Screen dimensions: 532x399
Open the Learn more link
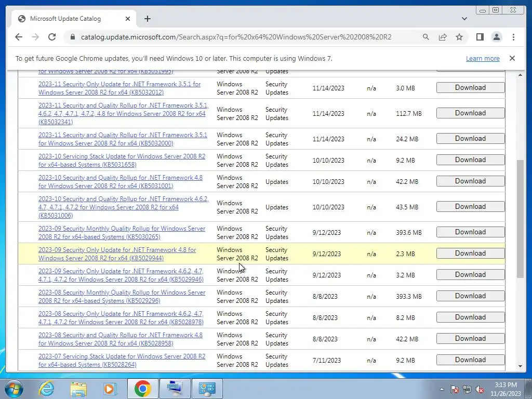(483, 58)
